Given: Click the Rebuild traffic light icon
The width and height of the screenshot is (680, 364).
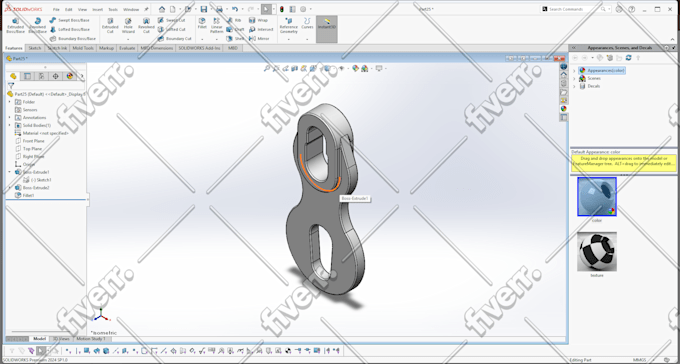Looking at the screenshot, I should pos(282,9).
